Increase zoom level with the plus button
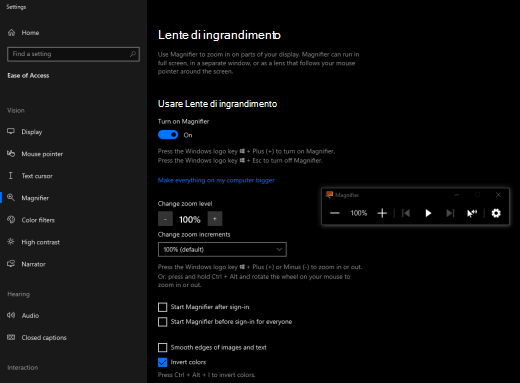This screenshot has height=383, width=520. (x=215, y=219)
